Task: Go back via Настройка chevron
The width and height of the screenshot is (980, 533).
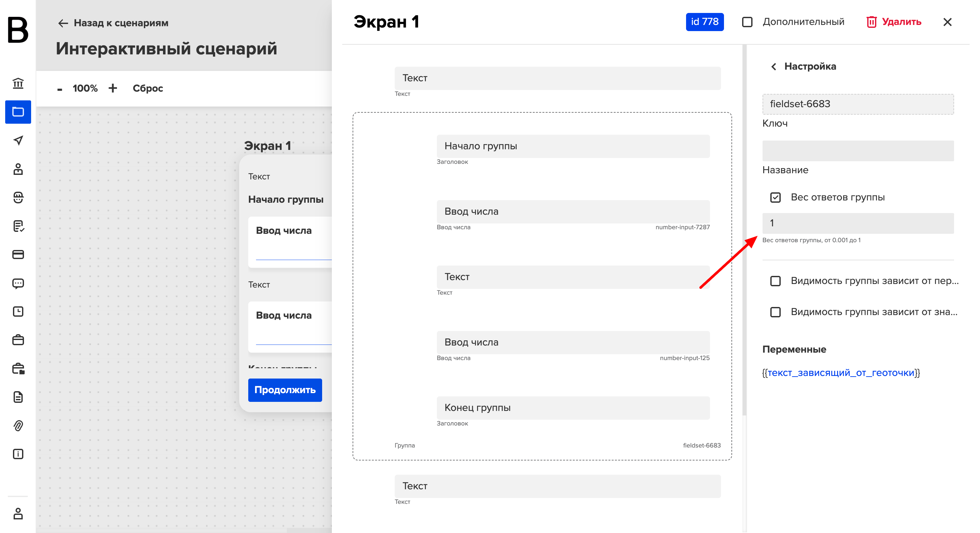Action: pos(774,66)
